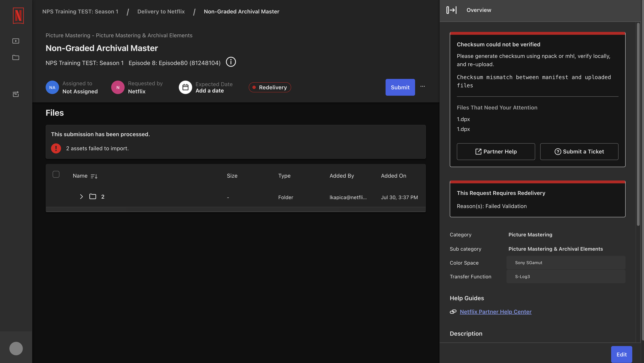Click the Added By column header

pyautogui.click(x=342, y=176)
